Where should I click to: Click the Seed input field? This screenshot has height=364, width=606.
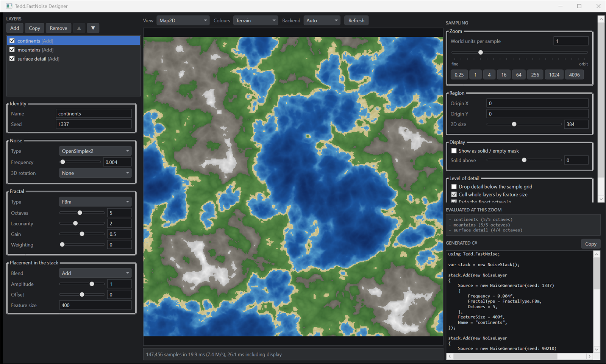point(94,124)
